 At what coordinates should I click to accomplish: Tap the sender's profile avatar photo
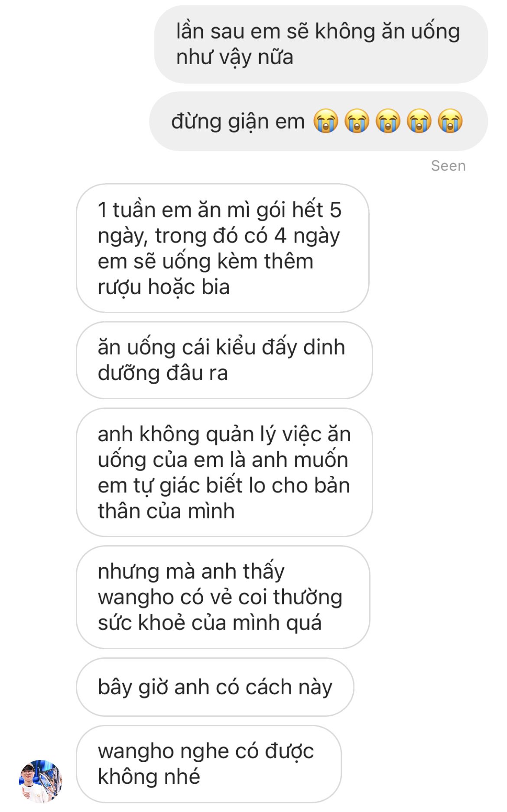coord(41,781)
